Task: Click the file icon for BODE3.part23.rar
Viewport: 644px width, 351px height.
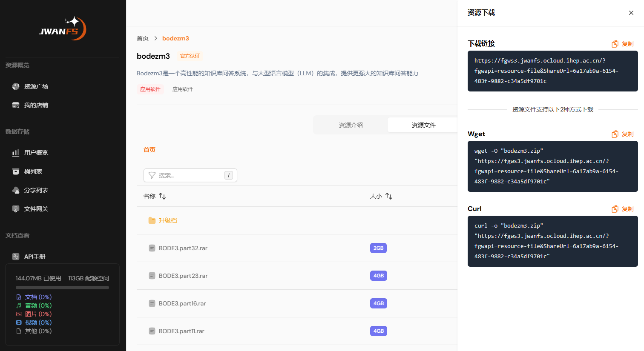Action: click(152, 276)
